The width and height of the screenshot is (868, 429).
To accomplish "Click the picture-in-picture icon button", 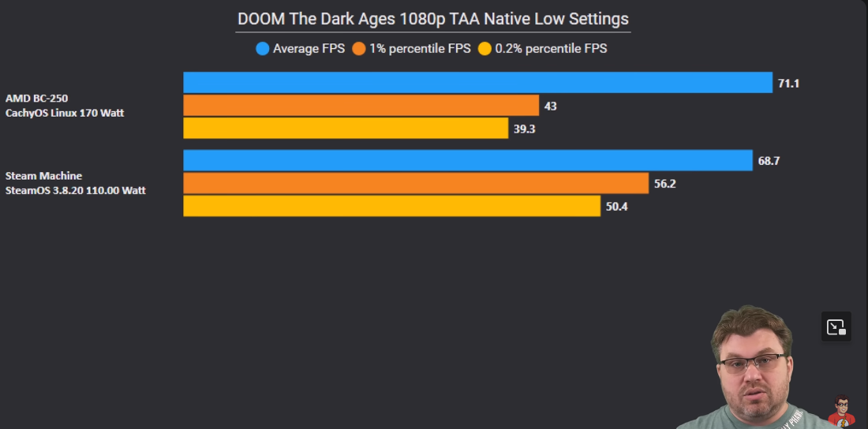I will (x=836, y=326).
